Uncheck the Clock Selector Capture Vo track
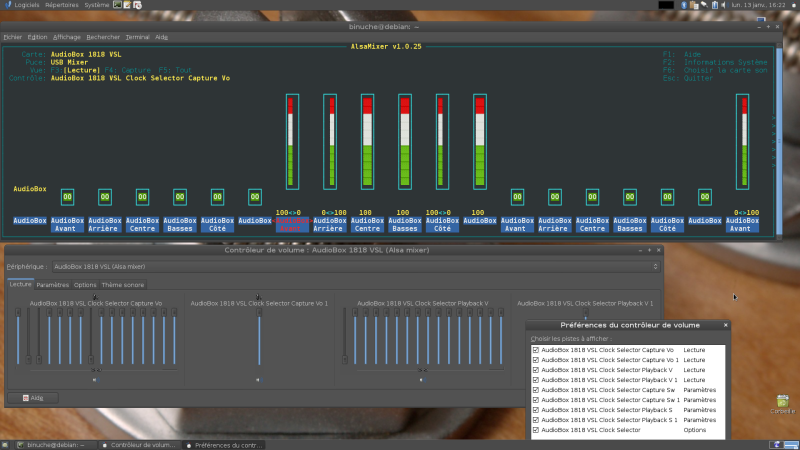The height and width of the screenshot is (450, 800). (x=536, y=350)
